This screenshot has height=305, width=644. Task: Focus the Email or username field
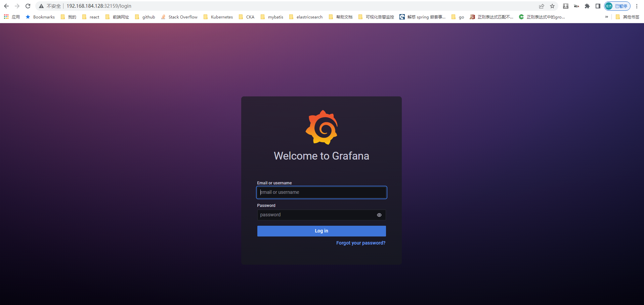tap(321, 192)
